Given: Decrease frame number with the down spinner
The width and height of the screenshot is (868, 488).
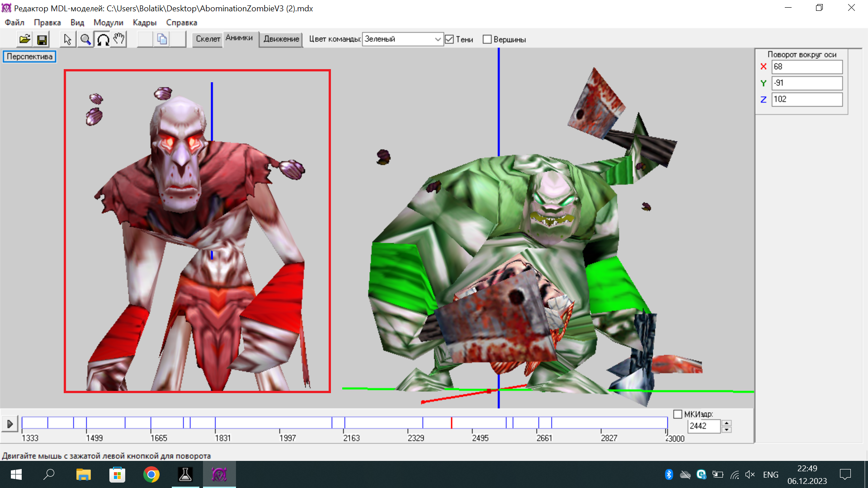Looking at the screenshot, I should point(726,430).
